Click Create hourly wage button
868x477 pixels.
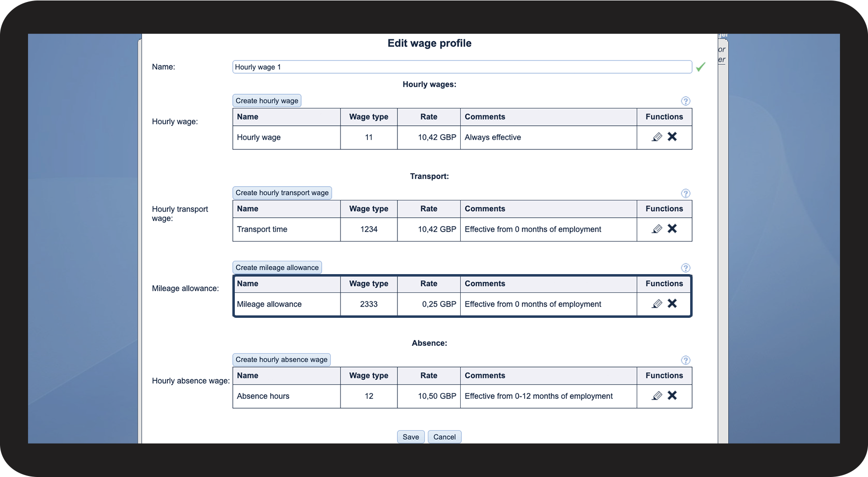(x=267, y=101)
